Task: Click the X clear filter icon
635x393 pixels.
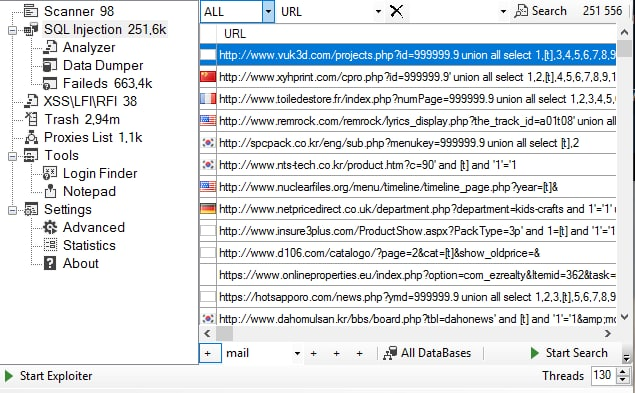Action: pyautogui.click(x=396, y=11)
